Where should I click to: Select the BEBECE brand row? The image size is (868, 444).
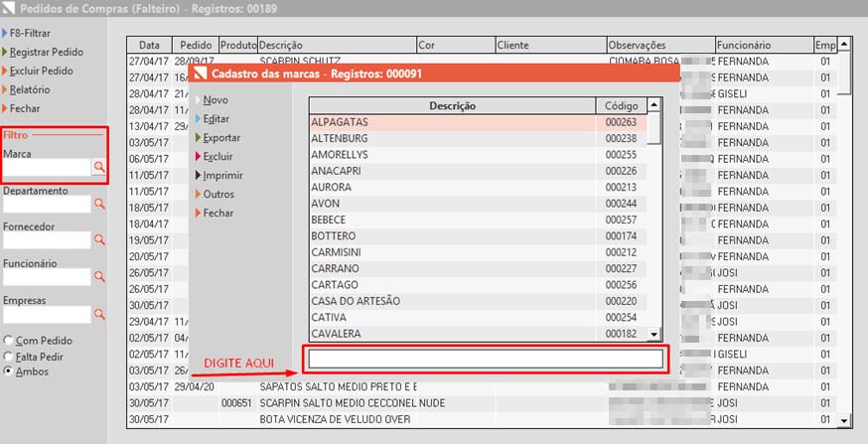click(x=478, y=220)
